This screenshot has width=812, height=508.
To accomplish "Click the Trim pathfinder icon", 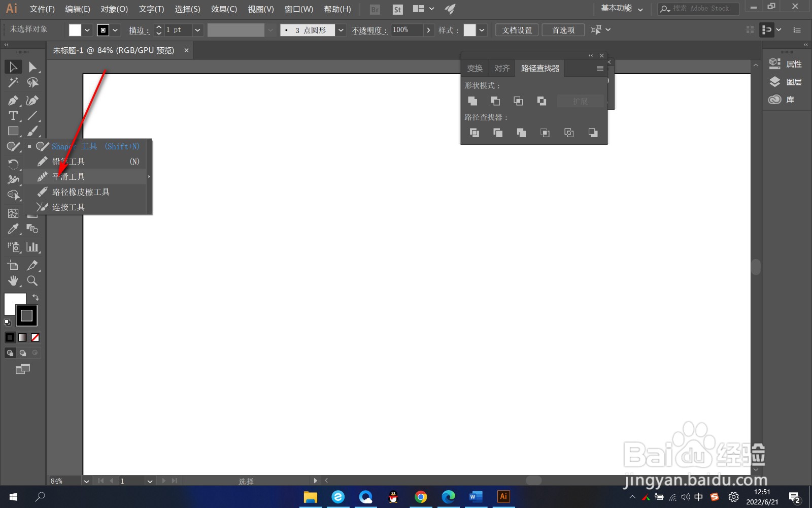I will pos(498,133).
